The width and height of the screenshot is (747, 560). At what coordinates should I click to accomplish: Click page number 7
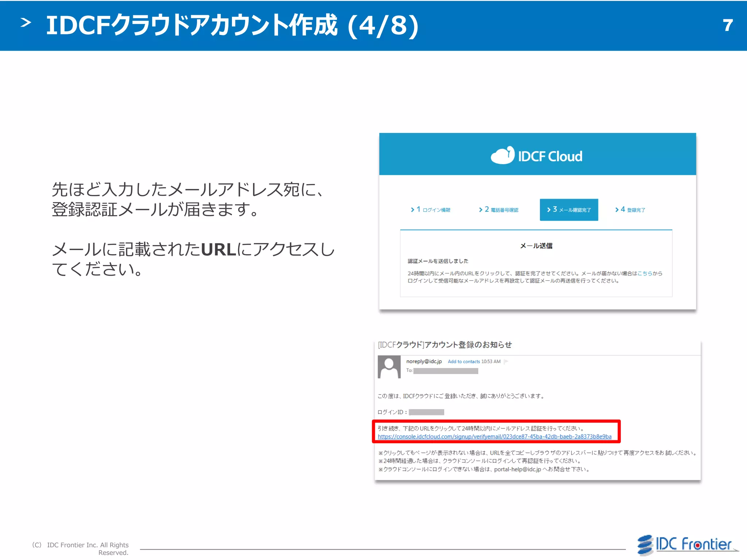tap(728, 26)
